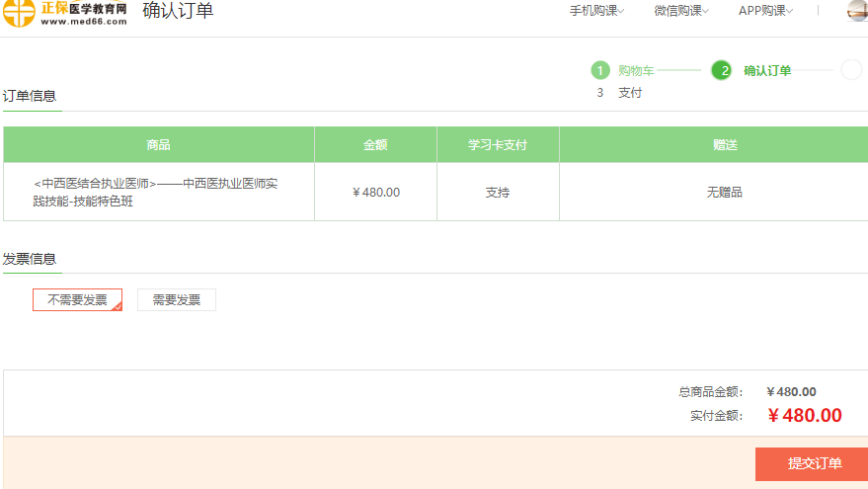Click the red 实付金额 ¥480.00 total
Image resolution: width=868 pixels, height=489 pixels.
(804, 416)
